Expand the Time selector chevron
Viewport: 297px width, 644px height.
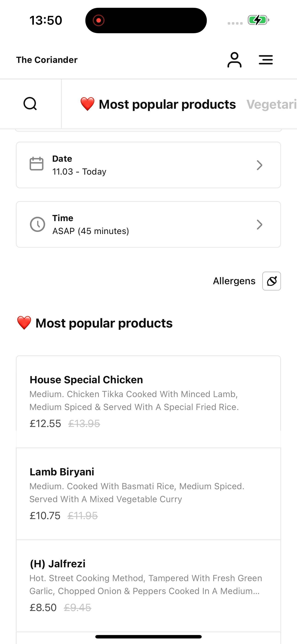point(259,225)
